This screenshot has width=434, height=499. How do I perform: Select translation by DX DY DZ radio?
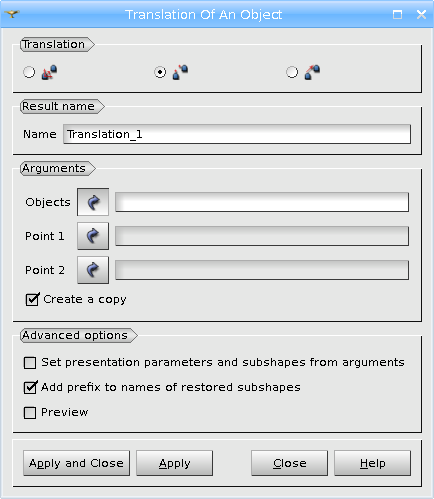click(29, 72)
